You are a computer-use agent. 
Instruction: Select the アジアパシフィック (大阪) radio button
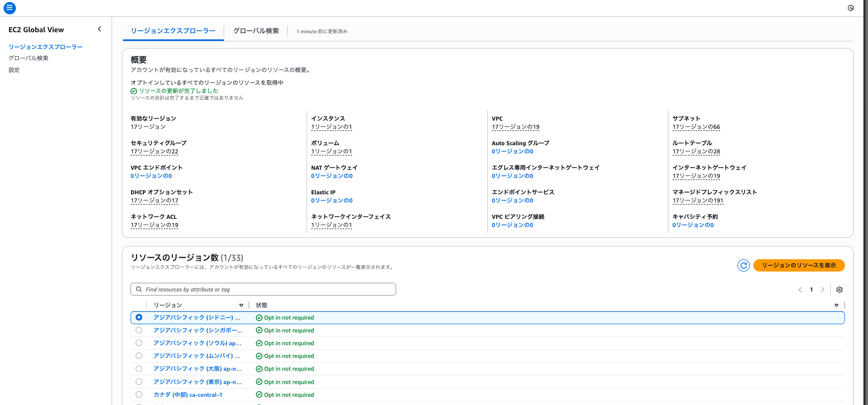click(139, 369)
